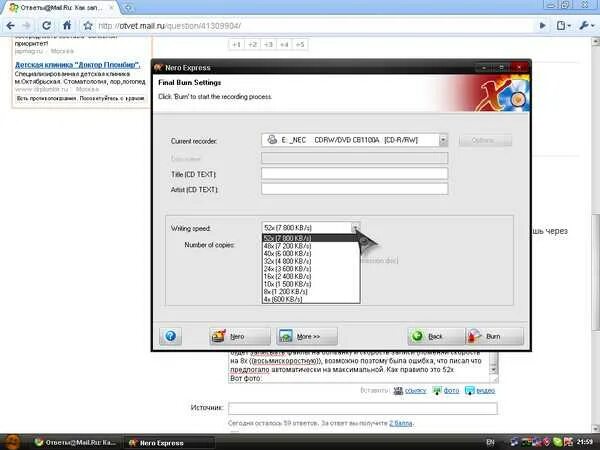Close the Nero Express window
The image size is (600, 450).
pyautogui.click(x=519, y=68)
